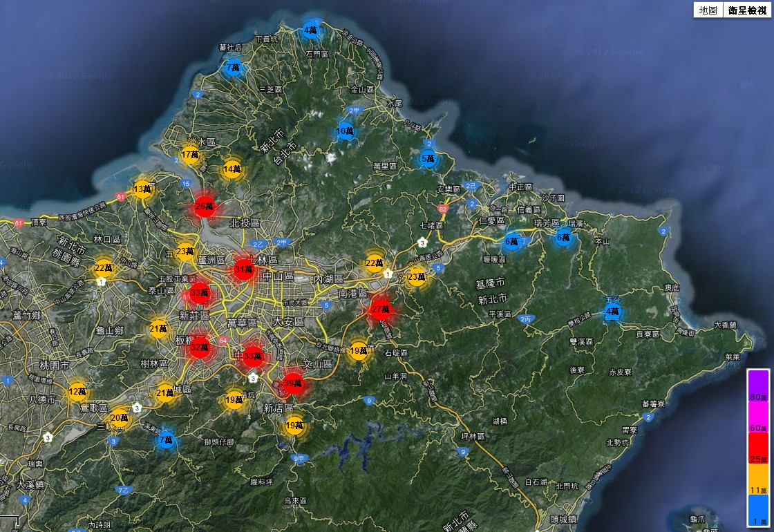Open the blue 4萬 marker near 貢寮區

(x=612, y=312)
